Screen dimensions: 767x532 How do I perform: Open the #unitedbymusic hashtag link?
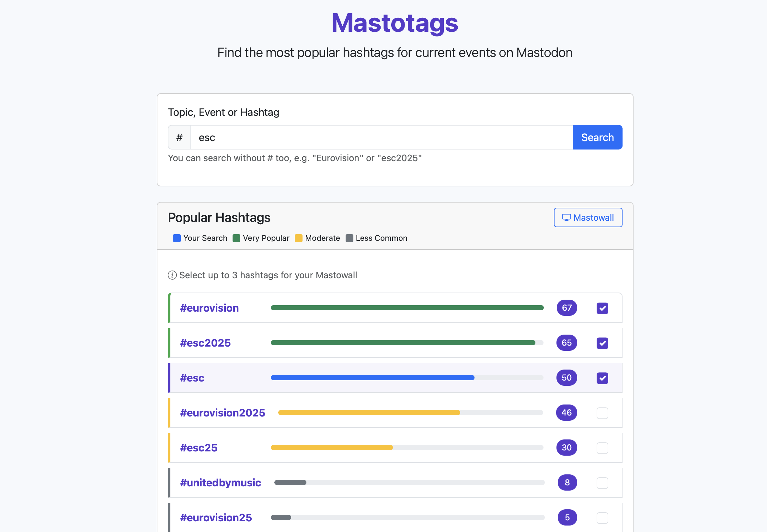click(x=221, y=483)
